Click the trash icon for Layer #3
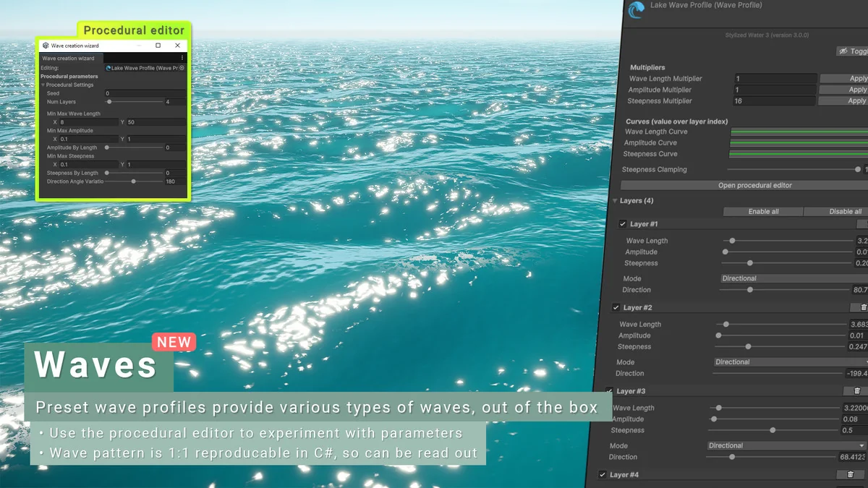Image resolution: width=868 pixels, height=488 pixels. coord(857,391)
